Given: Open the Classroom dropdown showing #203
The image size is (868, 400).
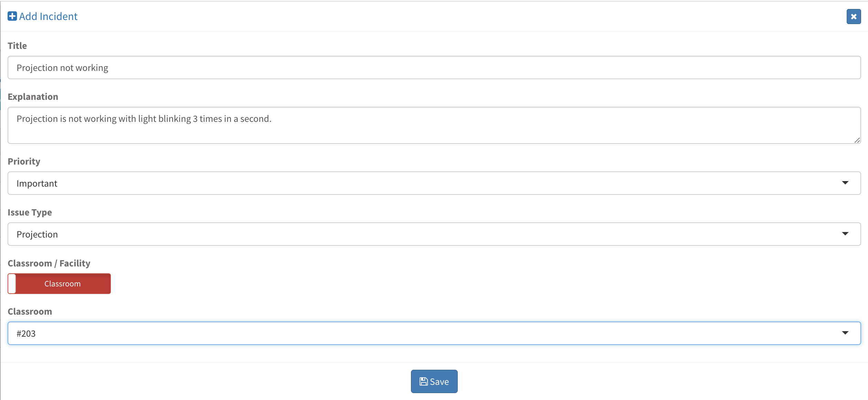Looking at the screenshot, I should coord(434,333).
